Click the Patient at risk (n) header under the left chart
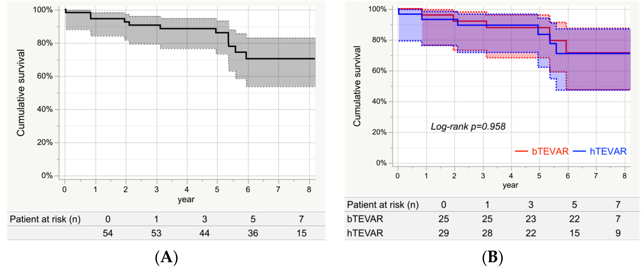644x270 pixels. pyautogui.click(x=45, y=219)
